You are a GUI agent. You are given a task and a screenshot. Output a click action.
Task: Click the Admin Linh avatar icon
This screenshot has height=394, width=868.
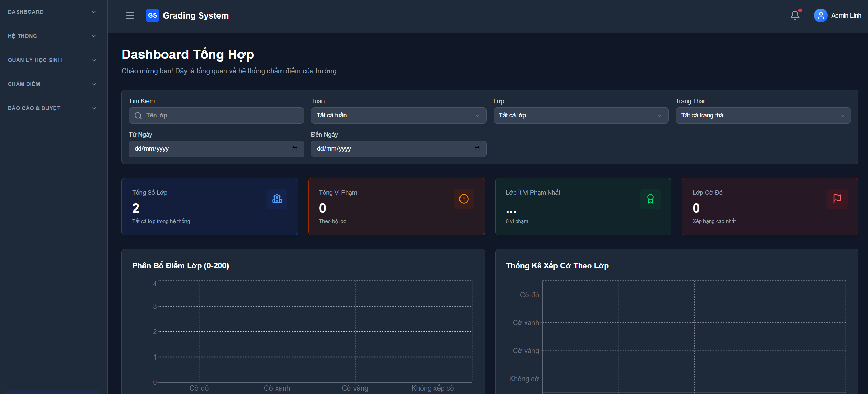[821, 15]
